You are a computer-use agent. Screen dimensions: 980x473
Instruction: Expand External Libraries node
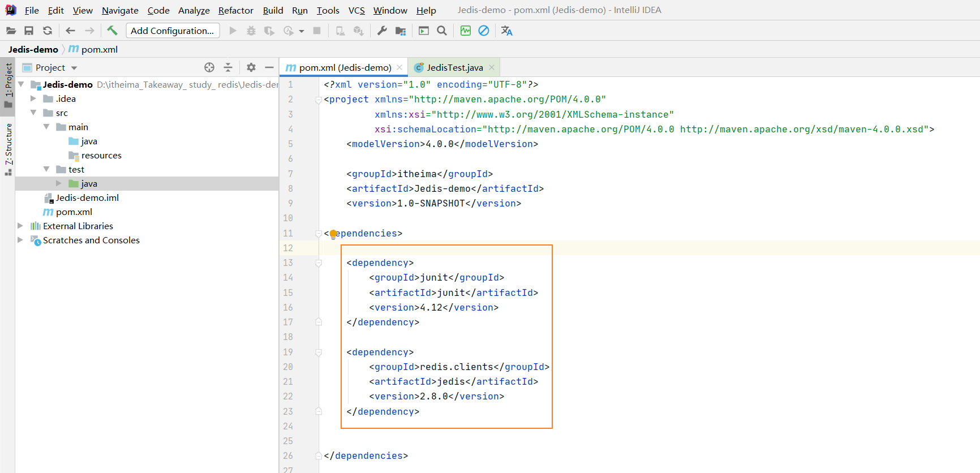coord(20,226)
